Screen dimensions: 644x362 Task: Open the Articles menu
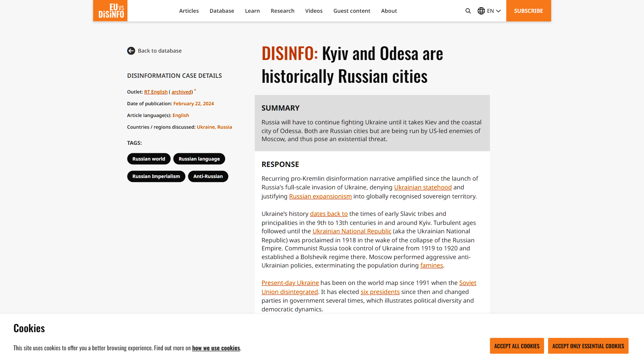click(189, 11)
